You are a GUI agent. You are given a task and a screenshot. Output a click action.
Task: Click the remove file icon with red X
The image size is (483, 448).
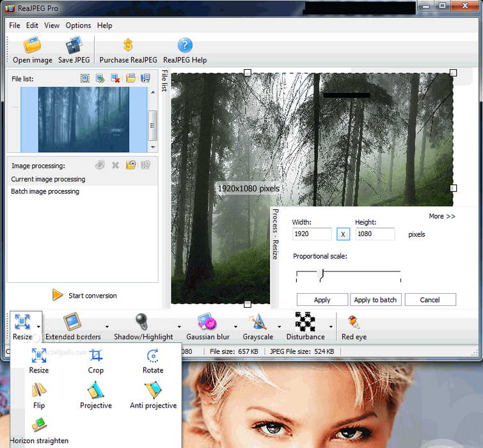[x=115, y=78]
